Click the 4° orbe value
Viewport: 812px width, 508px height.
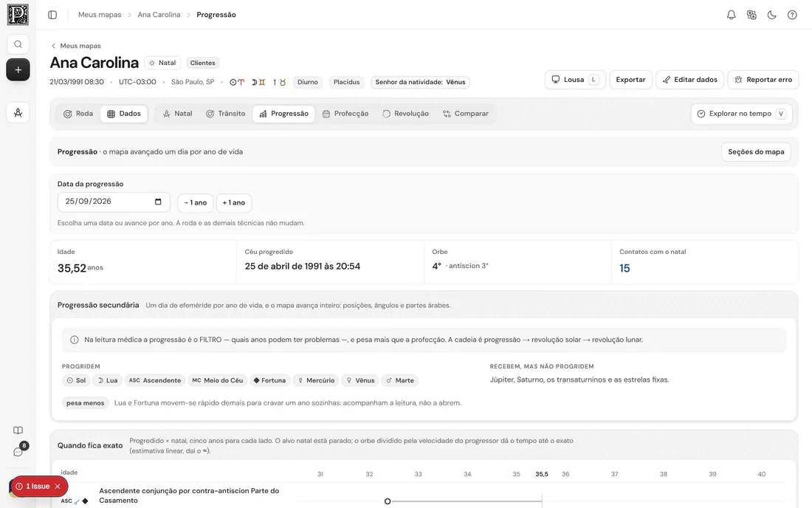(x=436, y=266)
